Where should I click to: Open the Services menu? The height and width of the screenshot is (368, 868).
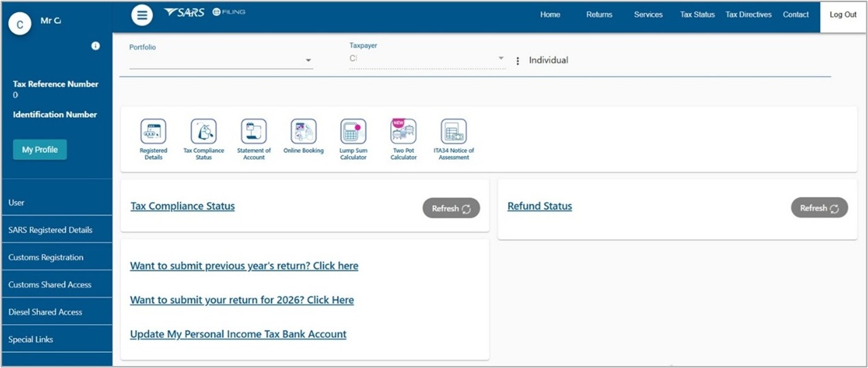tap(648, 14)
